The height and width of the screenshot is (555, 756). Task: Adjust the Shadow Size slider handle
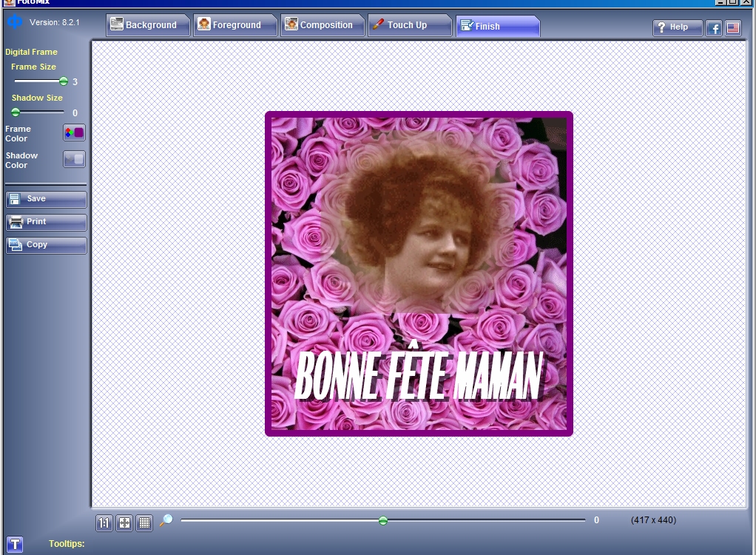pos(16,112)
